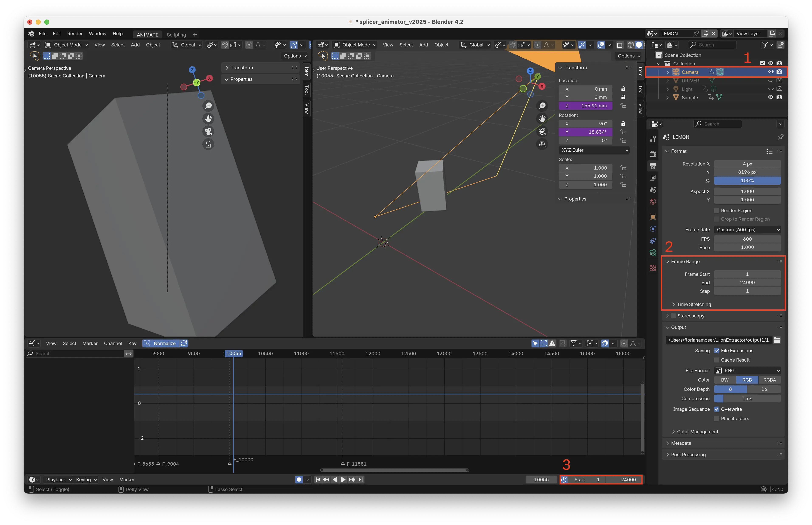Click folder icon next to output path
Image resolution: width=812 pixels, height=525 pixels.
click(x=777, y=340)
